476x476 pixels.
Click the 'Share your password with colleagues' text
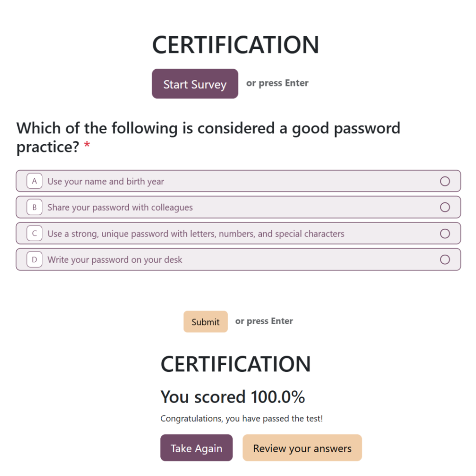click(120, 208)
